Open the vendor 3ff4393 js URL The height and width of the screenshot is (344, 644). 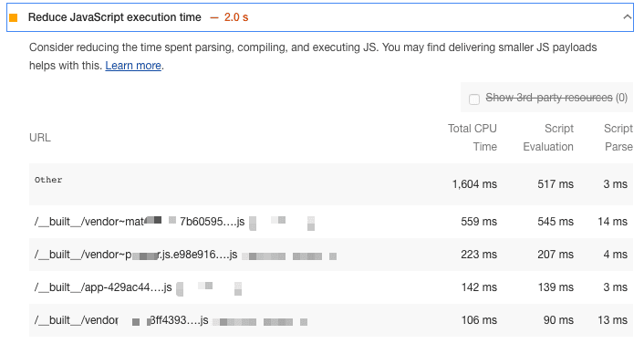[x=121, y=320]
